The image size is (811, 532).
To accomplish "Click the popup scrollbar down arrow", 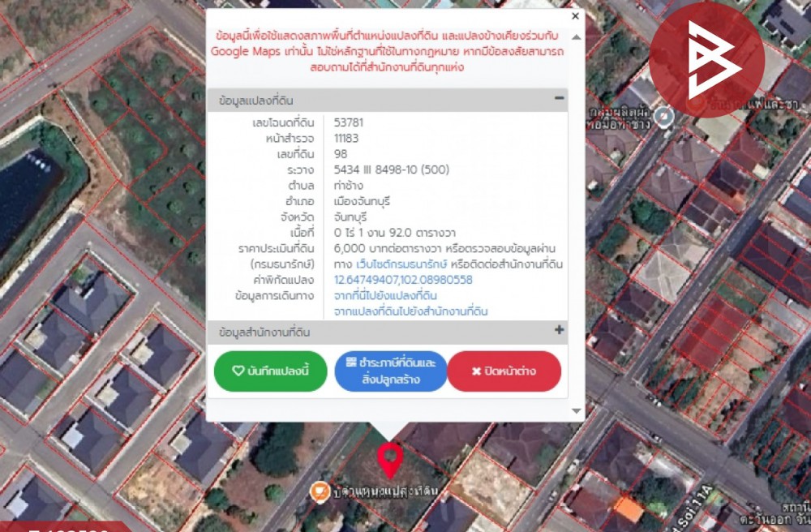I will click(577, 411).
